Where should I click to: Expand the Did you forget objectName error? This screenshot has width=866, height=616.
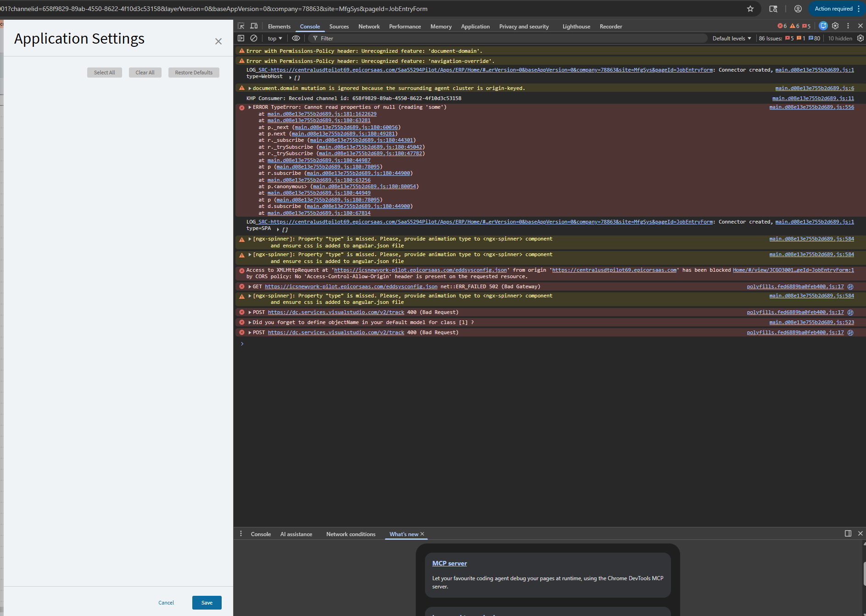(x=250, y=323)
